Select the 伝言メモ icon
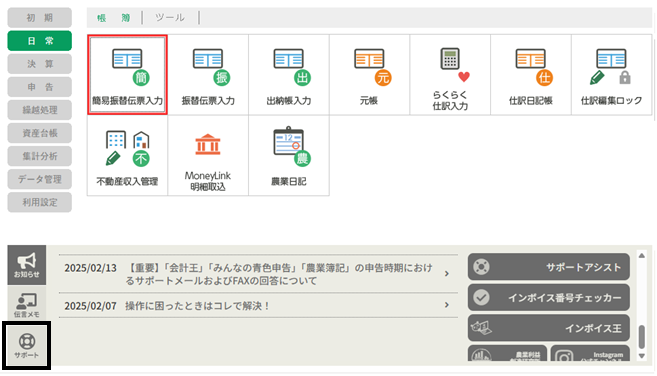This screenshot has height=376, width=657. point(27,304)
